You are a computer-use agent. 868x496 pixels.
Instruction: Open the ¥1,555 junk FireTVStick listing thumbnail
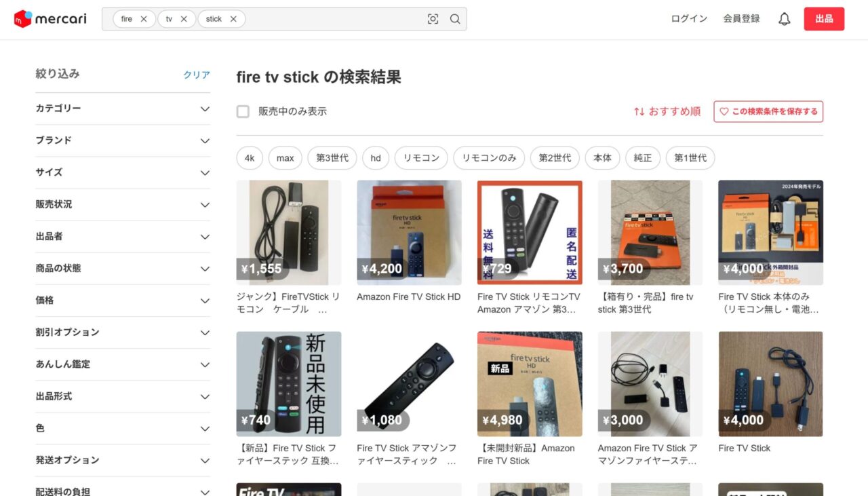pyautogui.click(x=289, y=232)
